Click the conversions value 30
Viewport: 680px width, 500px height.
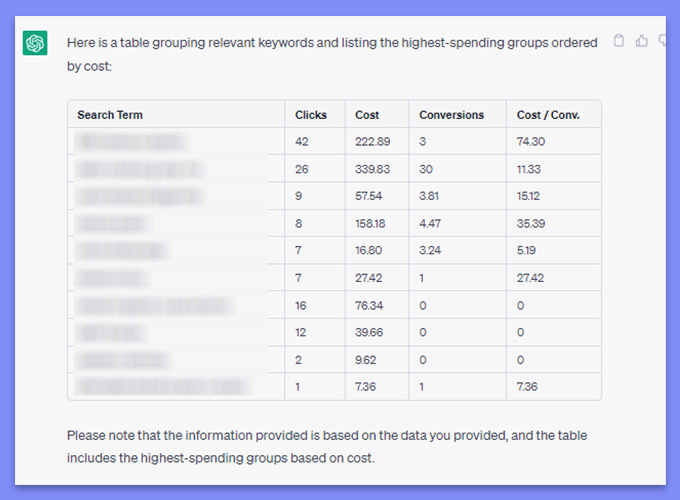tap(426, 169)
